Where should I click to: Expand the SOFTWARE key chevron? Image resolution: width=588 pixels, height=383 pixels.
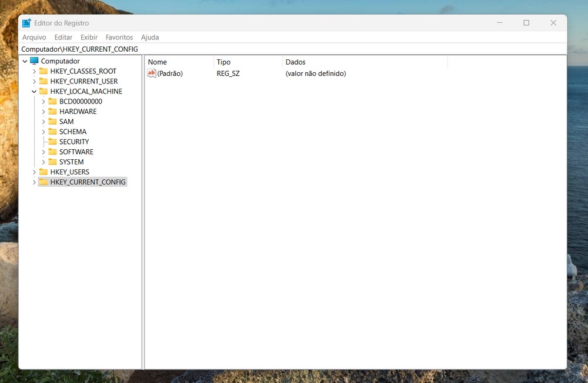[44, 152]
